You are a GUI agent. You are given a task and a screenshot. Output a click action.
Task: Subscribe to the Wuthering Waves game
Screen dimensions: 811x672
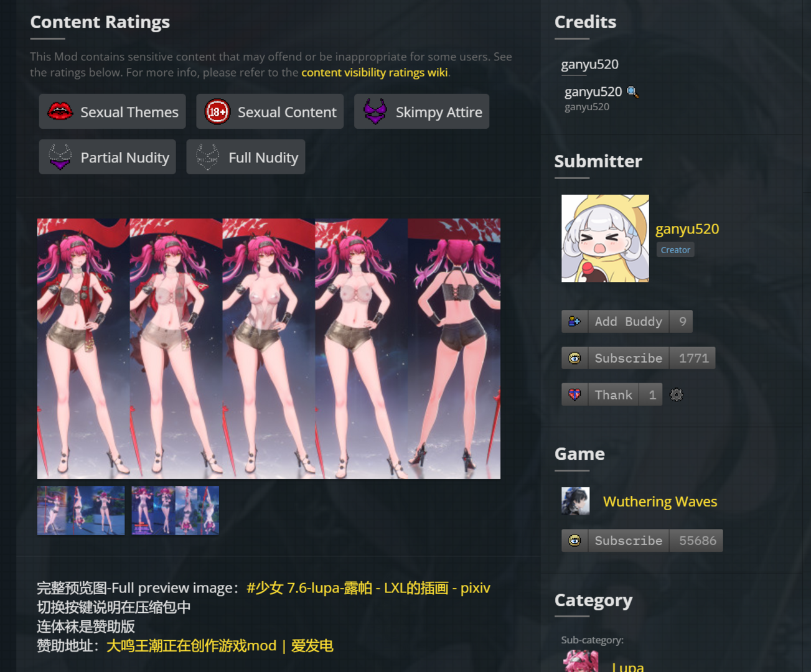[642, 541]
